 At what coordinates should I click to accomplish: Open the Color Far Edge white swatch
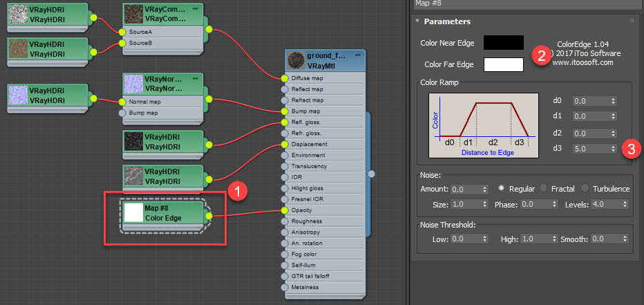[x=504, y=64]
